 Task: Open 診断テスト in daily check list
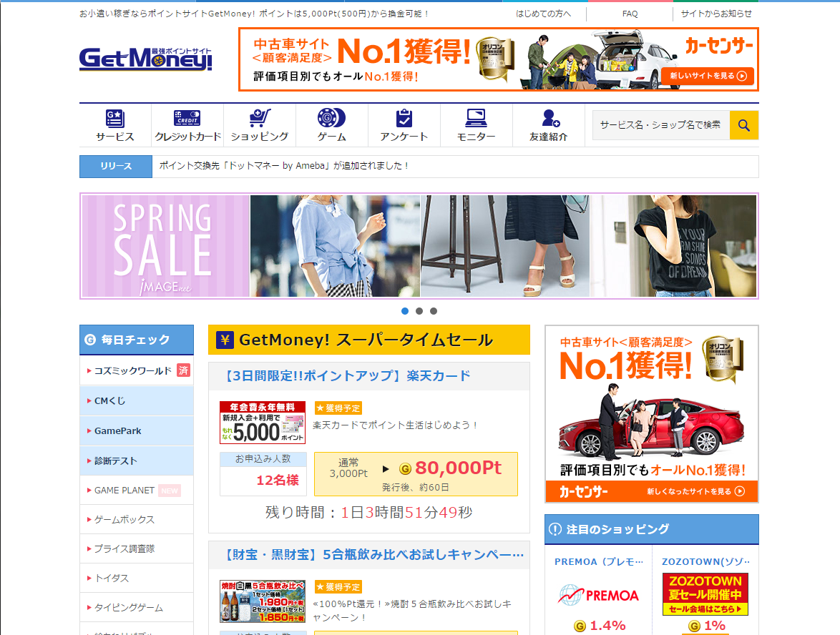116,461
